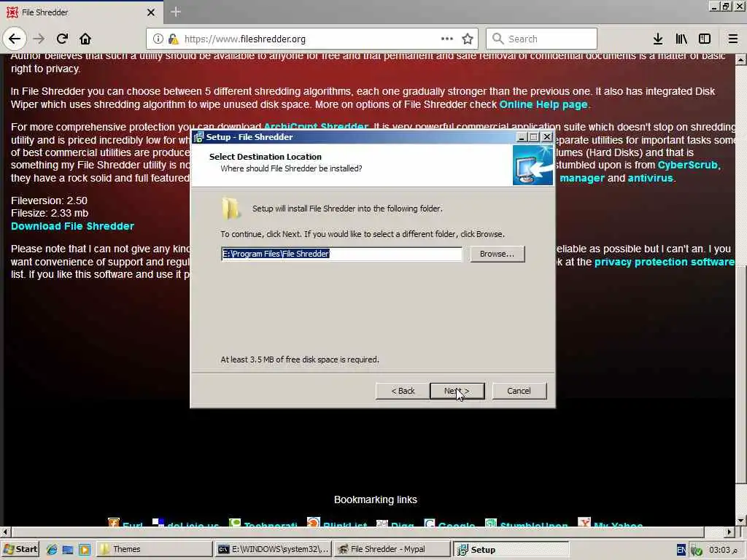
Task: Open the media player quick launch icon
Action: [85, 550]
